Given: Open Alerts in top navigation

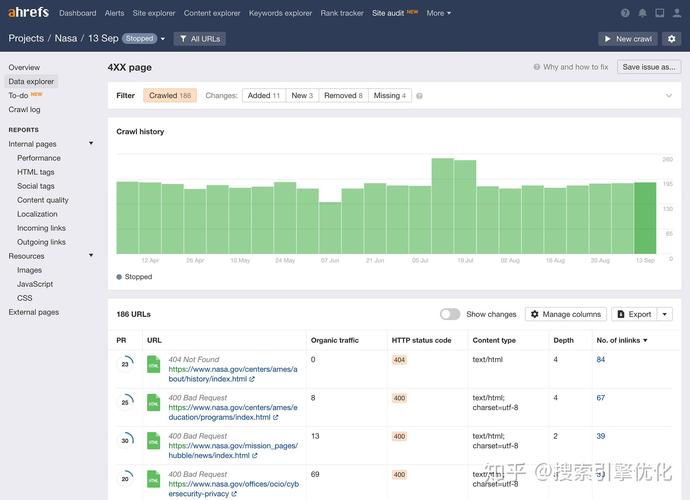Looking at the screenshot, I should coord(114,13).
